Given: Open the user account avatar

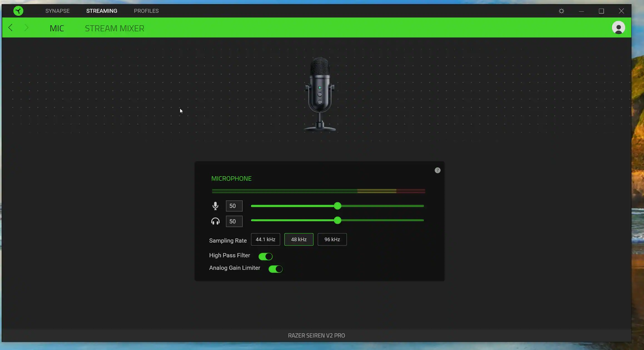Looking at the screenshot, I should (x=618, y=28).
